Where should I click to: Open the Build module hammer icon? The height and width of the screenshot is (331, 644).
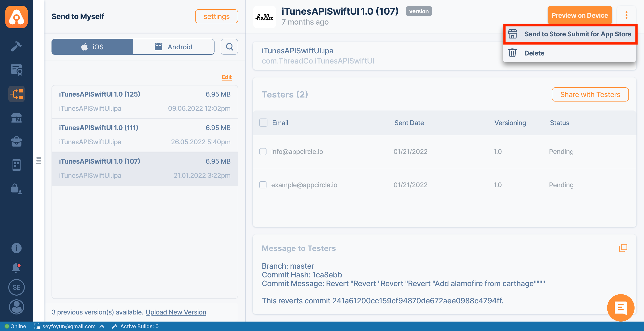click(x=16, y=47)
